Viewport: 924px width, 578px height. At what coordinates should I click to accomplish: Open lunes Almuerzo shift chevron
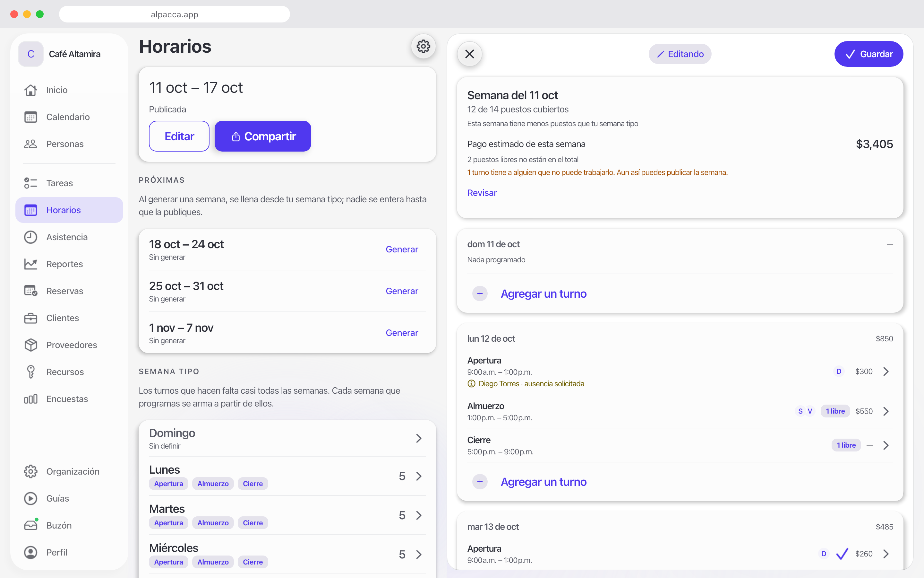tap(886, 411)
